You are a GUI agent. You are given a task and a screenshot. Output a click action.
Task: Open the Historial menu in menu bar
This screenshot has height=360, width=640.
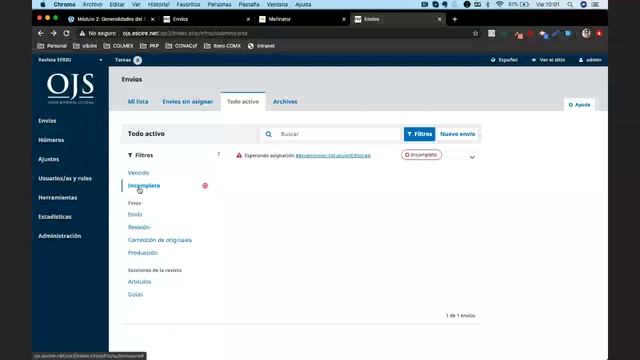tap(158, 4)
